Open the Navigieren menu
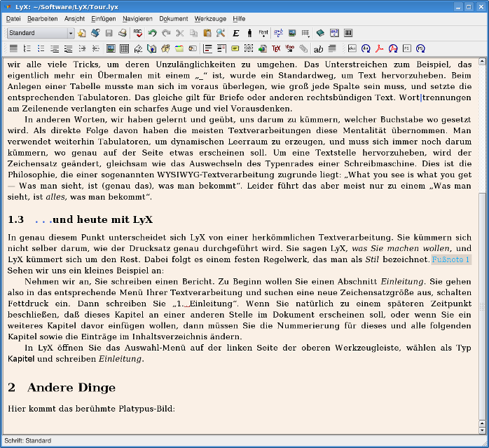This screenshot has width=489, height=448. point(137,19)
